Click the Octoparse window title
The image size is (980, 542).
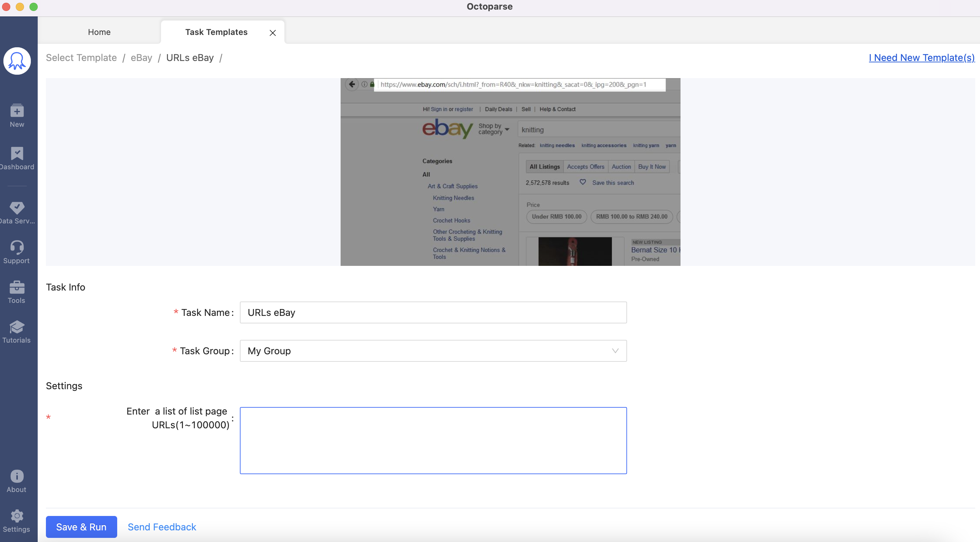tap(490, 7)
